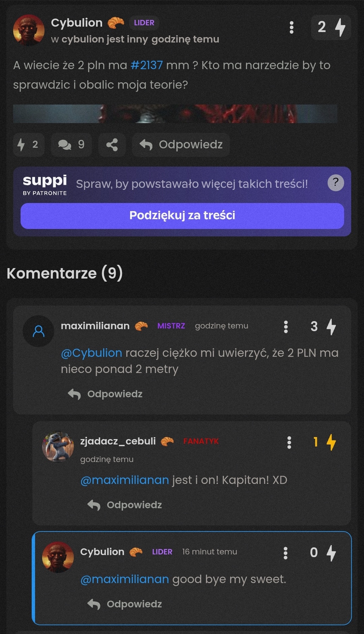Toggle the yellow lightning vote on zjadacz_cebuli's comment
Screen dimensions: 364x634
point(331,442)
